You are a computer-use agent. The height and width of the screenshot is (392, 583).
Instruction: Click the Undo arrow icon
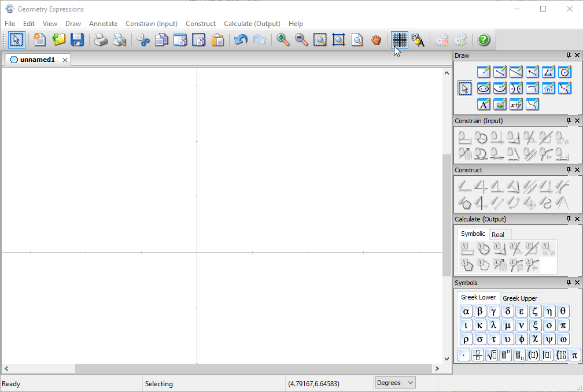click(241, 40)
